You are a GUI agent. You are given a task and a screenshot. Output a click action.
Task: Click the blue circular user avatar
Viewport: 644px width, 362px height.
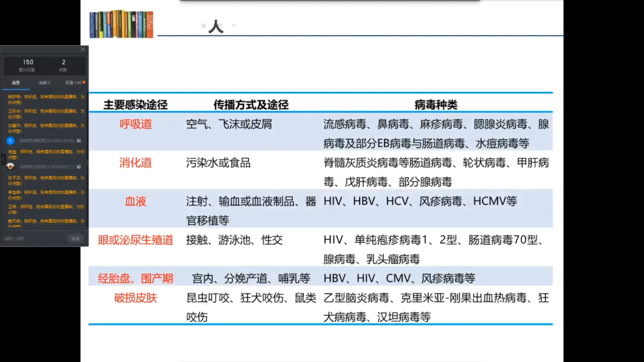click(x=10, y=141)
